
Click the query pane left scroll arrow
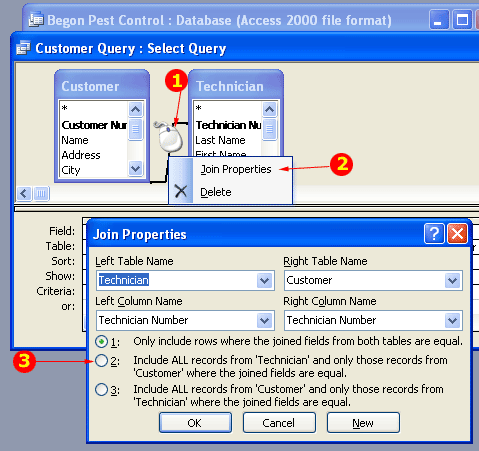[24, 193]
